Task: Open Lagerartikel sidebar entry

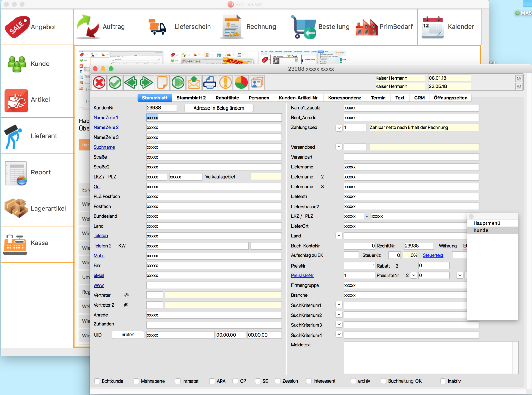Action: 37,209
